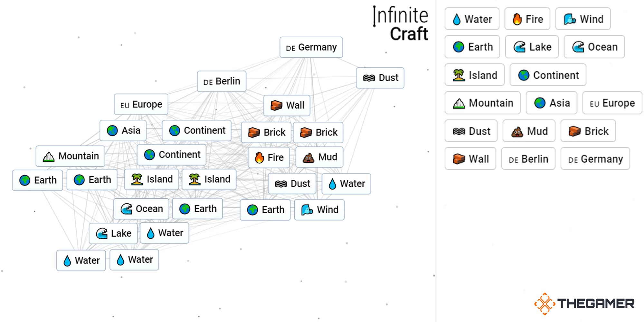Select the Water element in the sidebar
The image size is (644, 322).
pos(472,19)
